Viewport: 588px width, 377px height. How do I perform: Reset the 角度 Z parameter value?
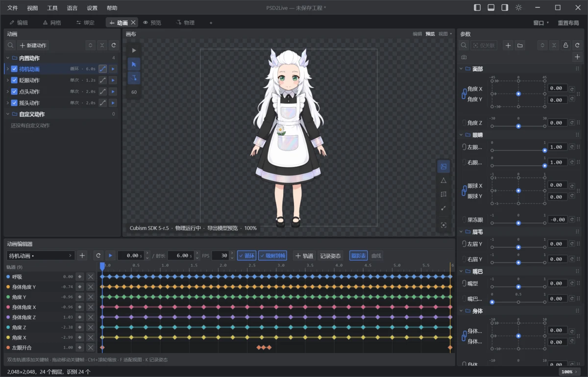coord(572,123)
